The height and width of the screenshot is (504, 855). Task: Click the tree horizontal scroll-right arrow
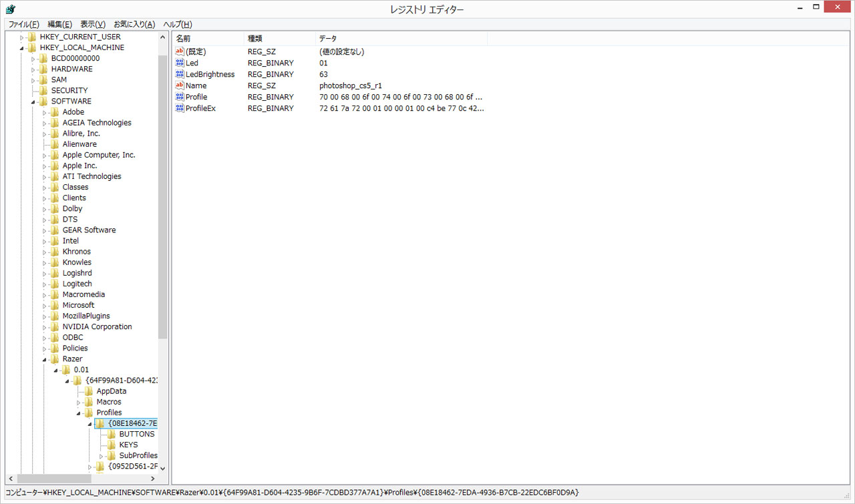tap(152, 479)
